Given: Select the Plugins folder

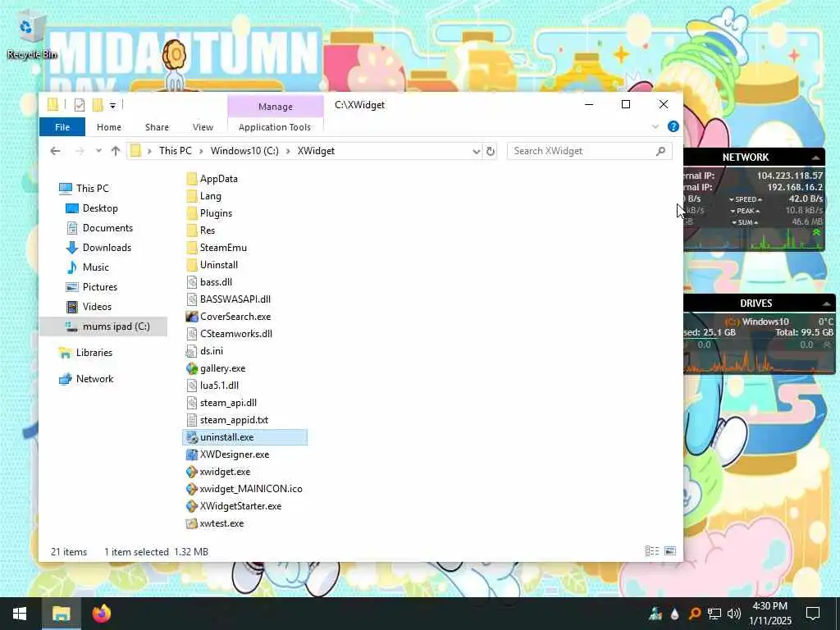Looking at the screenshot, I should [x=209, y=213].
